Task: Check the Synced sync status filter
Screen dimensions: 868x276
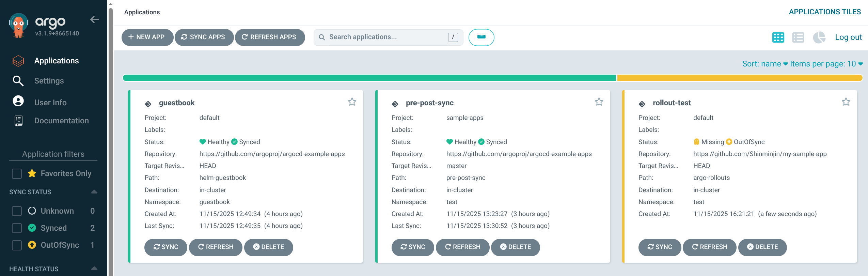Action: coord(17,228)
